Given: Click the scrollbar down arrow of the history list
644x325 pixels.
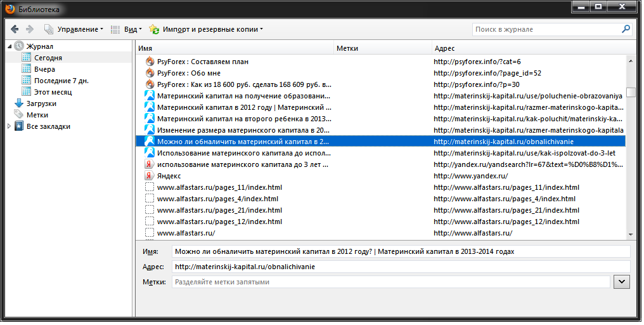Looking at the screenshot, I should click(631, 234).
